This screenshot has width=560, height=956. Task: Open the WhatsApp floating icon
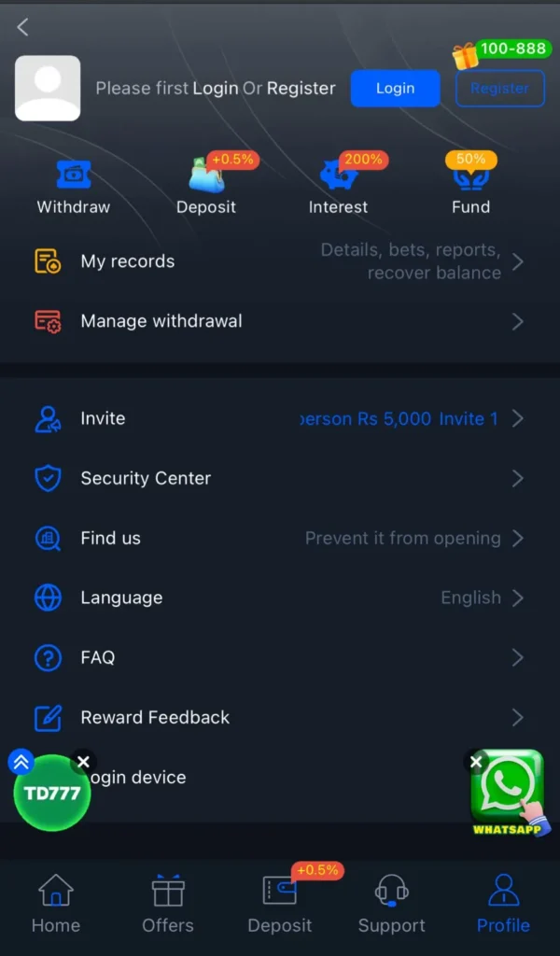pos(507,786)
